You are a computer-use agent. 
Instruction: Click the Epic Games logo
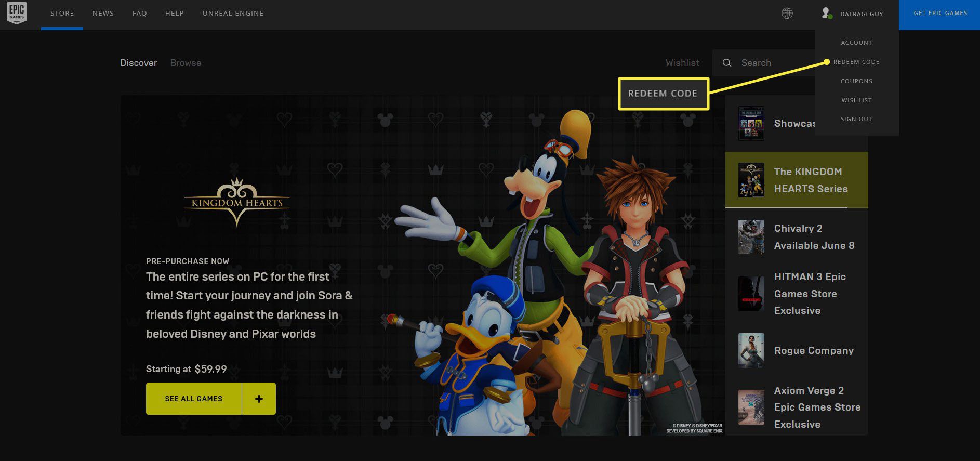click(17, 13)
